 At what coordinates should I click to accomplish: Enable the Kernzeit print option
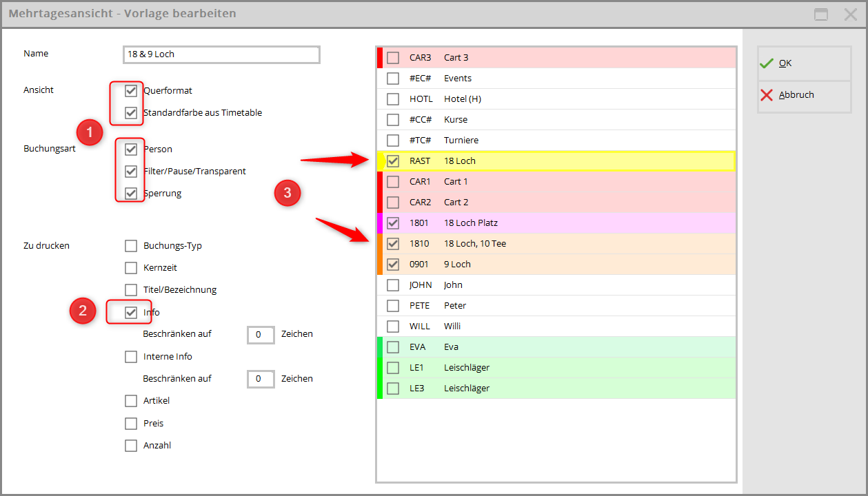(x=131, y=268)
